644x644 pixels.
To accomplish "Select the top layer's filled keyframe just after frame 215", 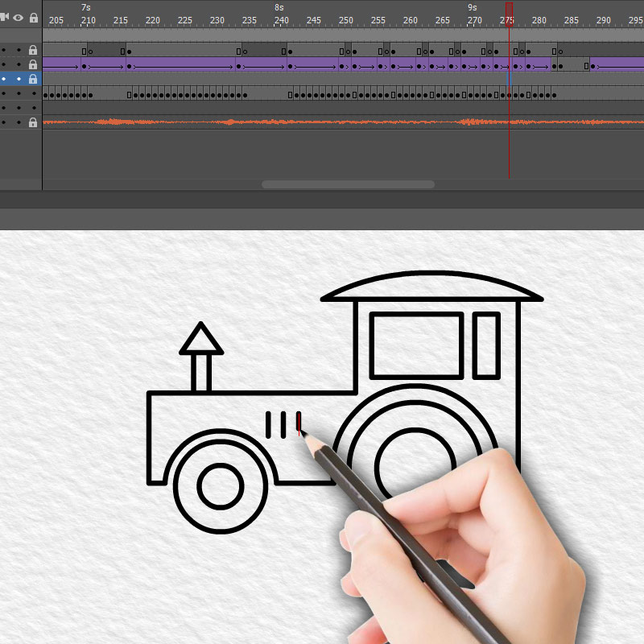I will pos(129,52).
